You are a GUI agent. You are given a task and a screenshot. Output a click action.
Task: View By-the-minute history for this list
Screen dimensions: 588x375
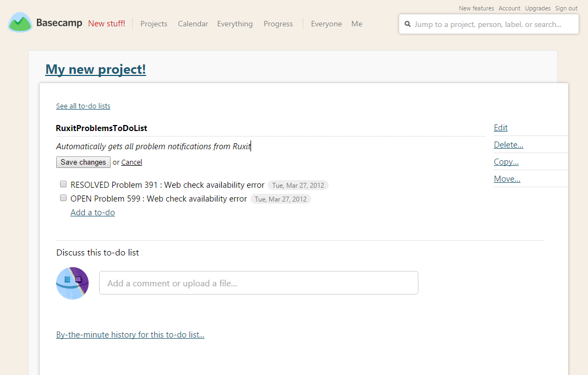tap(130, 335)
